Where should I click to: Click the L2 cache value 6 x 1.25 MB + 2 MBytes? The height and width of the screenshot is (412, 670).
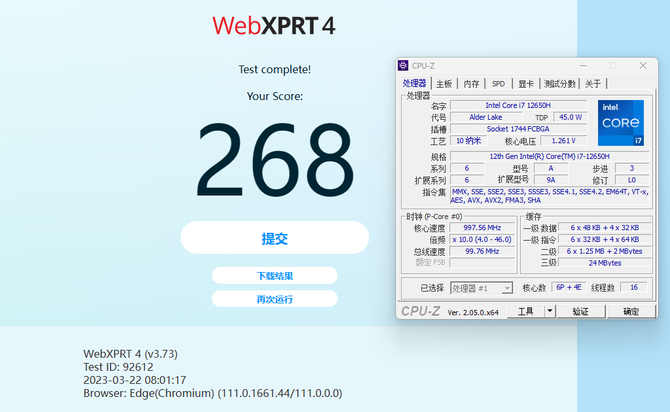[x=605, y=251]
